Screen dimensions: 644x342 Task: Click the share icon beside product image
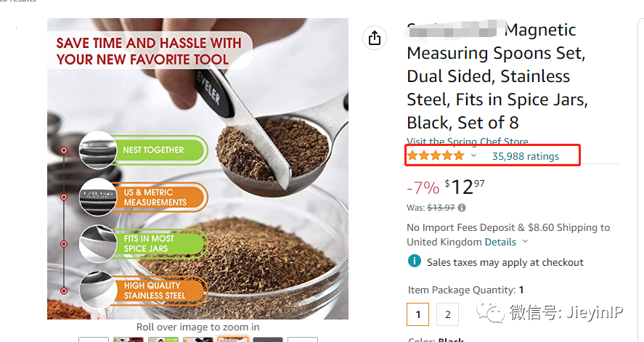(374, 38)
